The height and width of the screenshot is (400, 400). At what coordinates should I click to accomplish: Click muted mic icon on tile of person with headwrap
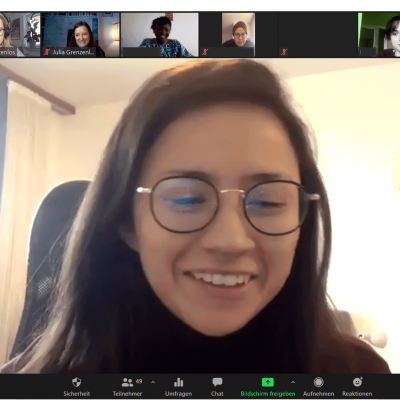205,52
